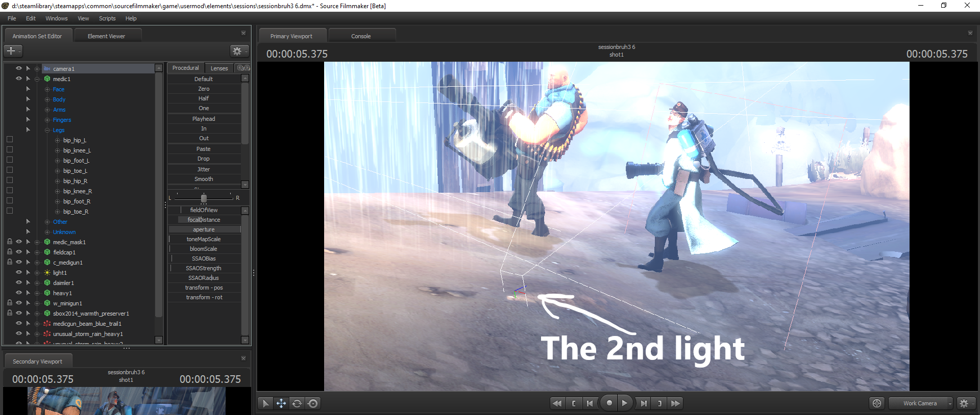Tick the checkbox in the bip_knee_L row
This screenshot has height=415, width=980.
(x=10, y=150)
